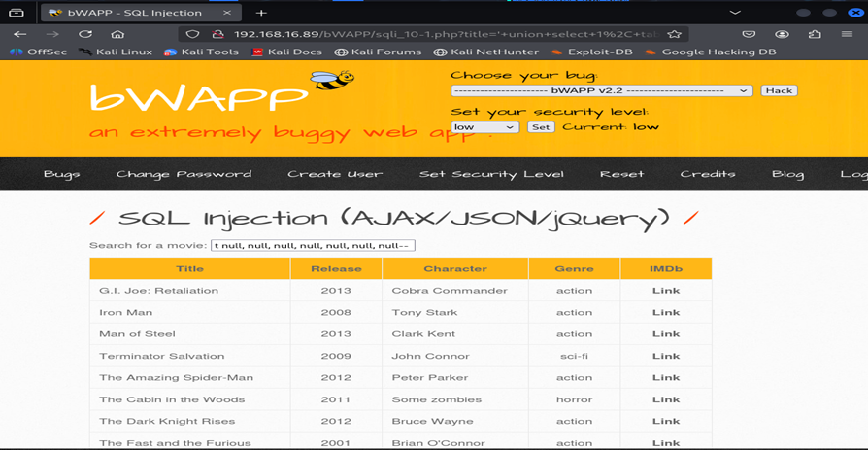Click the Search for a movie field
The height and width of the screenshot is (450, 868).
313,246
